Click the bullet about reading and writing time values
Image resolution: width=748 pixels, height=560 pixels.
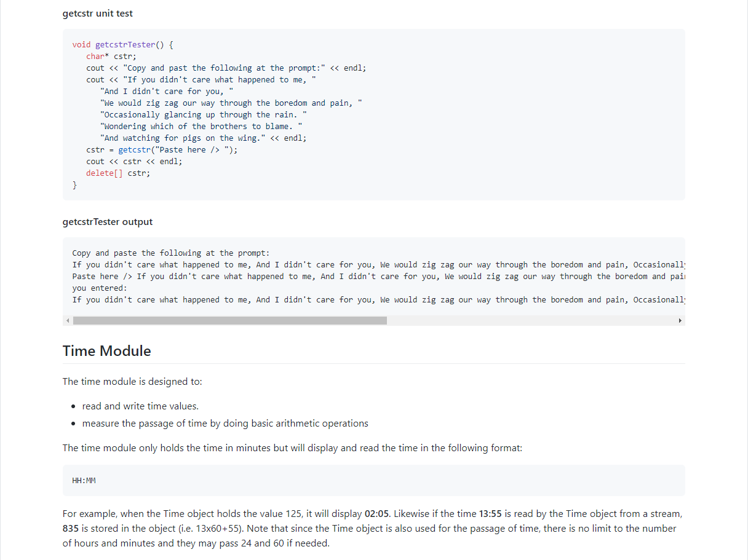[x=140, y=406]
